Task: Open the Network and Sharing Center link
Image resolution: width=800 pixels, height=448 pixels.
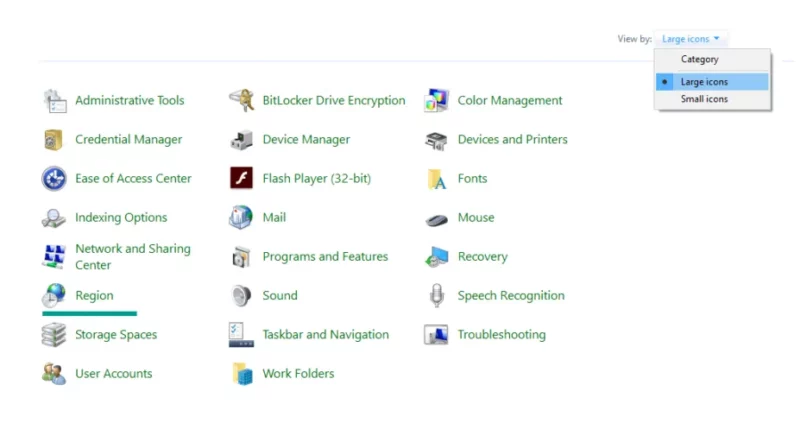Action: [133, 257]
